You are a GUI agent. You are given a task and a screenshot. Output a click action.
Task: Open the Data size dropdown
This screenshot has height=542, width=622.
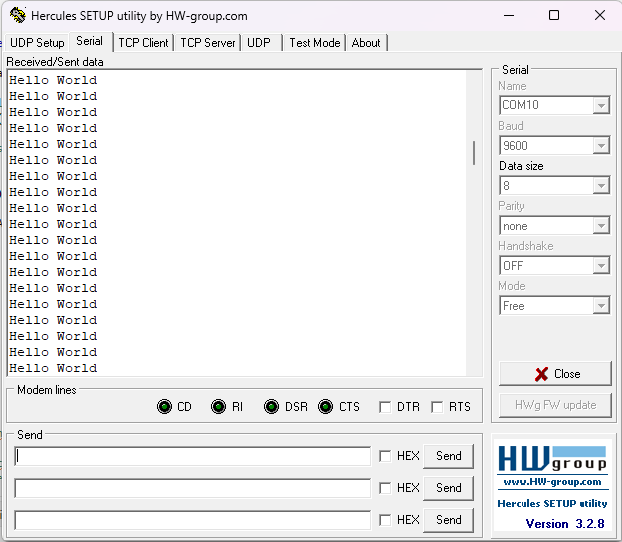tap(601, 186)
